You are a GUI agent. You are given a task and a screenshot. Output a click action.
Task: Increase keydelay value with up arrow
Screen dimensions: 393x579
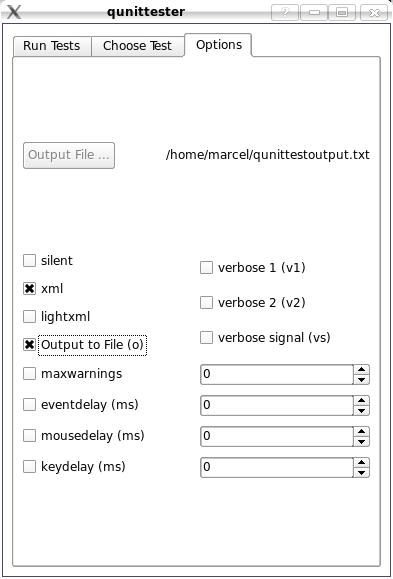coord(361,463)
